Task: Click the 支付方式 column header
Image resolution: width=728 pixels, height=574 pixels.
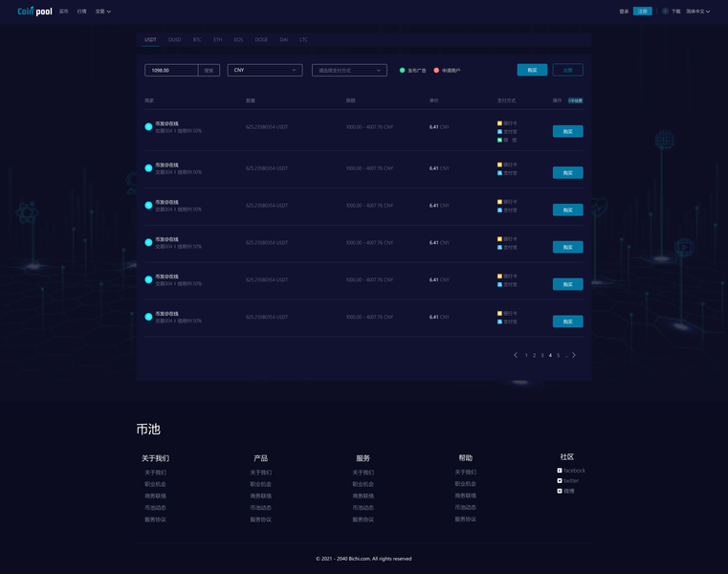Action: coord(506,100)
